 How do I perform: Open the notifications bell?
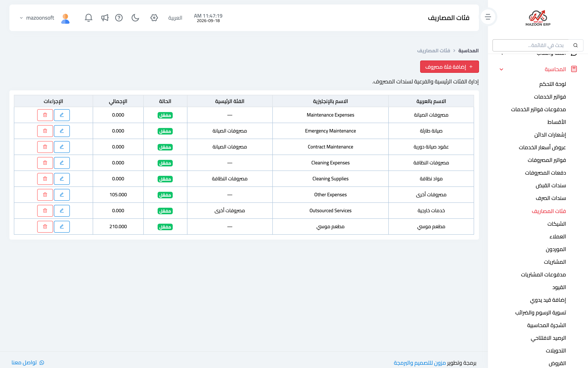pyautogui.click(x=88, y=18)
